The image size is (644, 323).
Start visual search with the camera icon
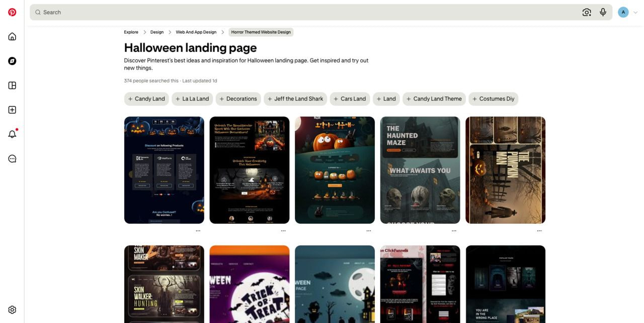(587, 12)
